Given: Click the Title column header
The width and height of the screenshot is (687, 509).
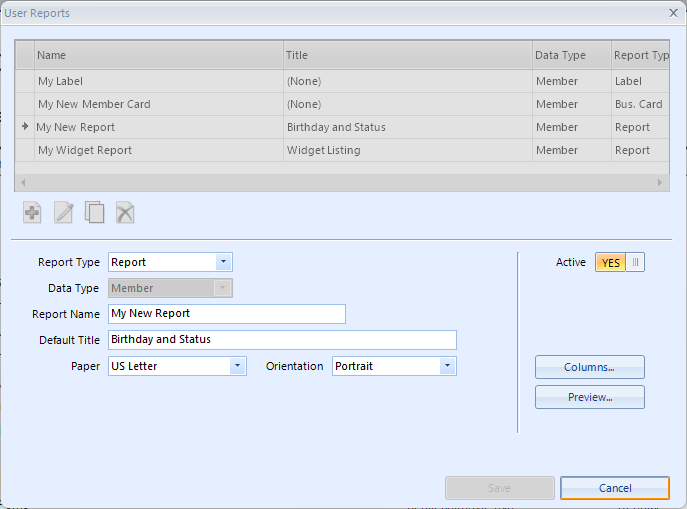Looking at the screenshot, I should tap(408, 55).
